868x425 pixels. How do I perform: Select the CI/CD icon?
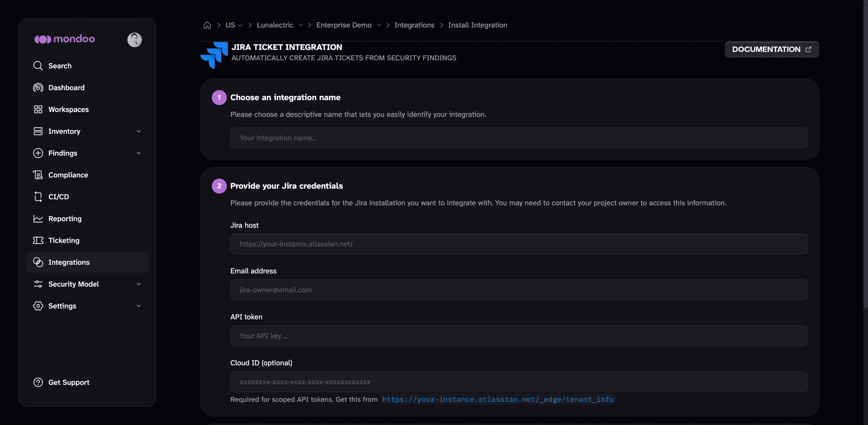point(38,197)
